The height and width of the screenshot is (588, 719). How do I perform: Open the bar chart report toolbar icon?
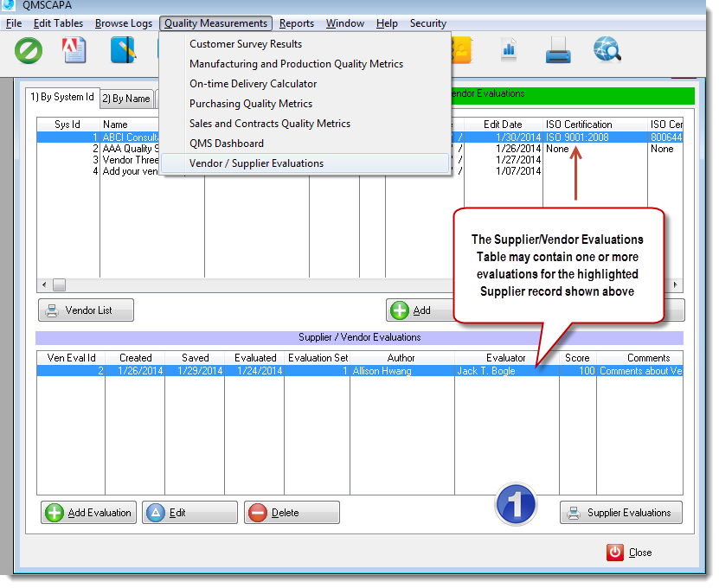coord(509,51)
